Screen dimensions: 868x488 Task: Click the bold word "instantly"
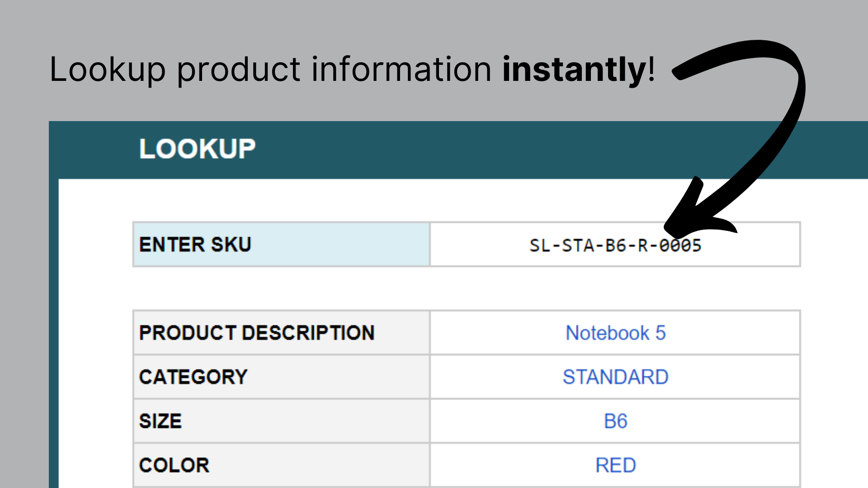click(574, 69)
